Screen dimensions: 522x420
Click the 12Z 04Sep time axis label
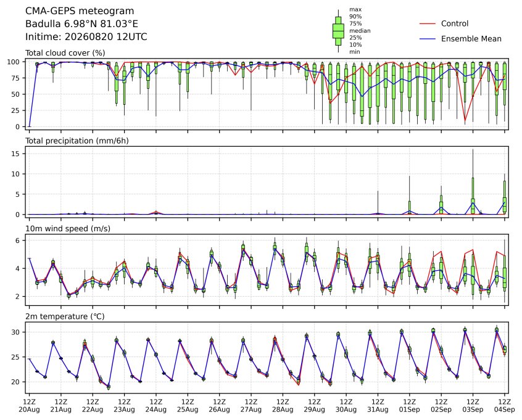click(x=505, y=406)
